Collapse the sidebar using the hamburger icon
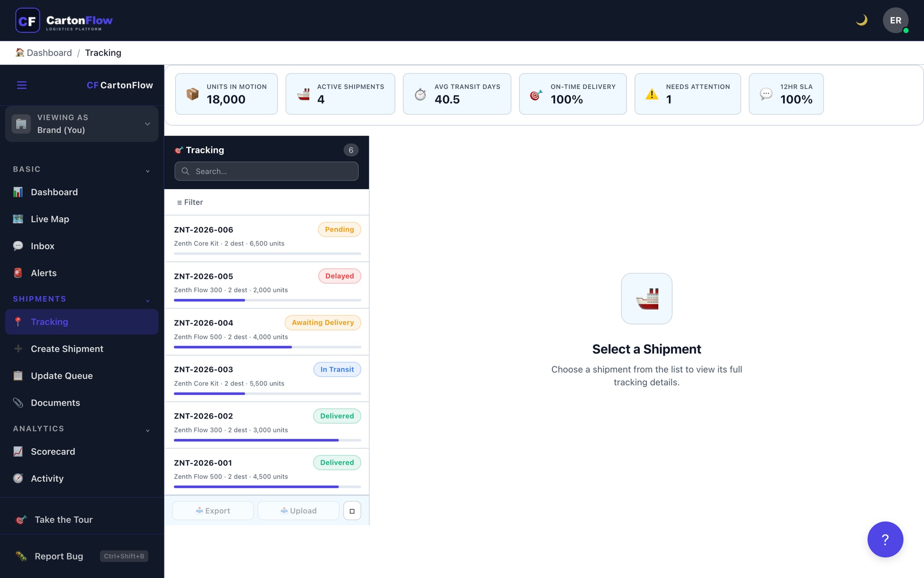This screenshot has height=578, width=924. 22,85
